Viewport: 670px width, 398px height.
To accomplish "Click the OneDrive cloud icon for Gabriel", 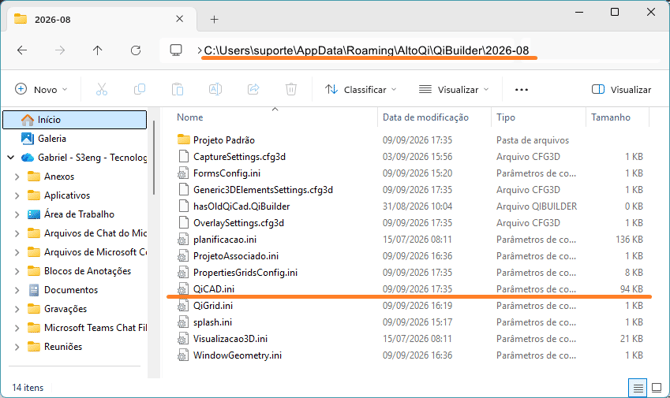I will [27, 158].
